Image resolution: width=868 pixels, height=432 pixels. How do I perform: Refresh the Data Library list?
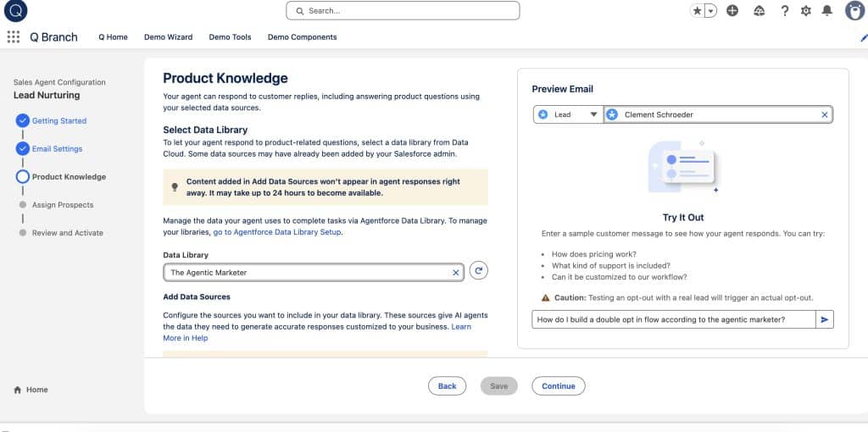(479, 270)
